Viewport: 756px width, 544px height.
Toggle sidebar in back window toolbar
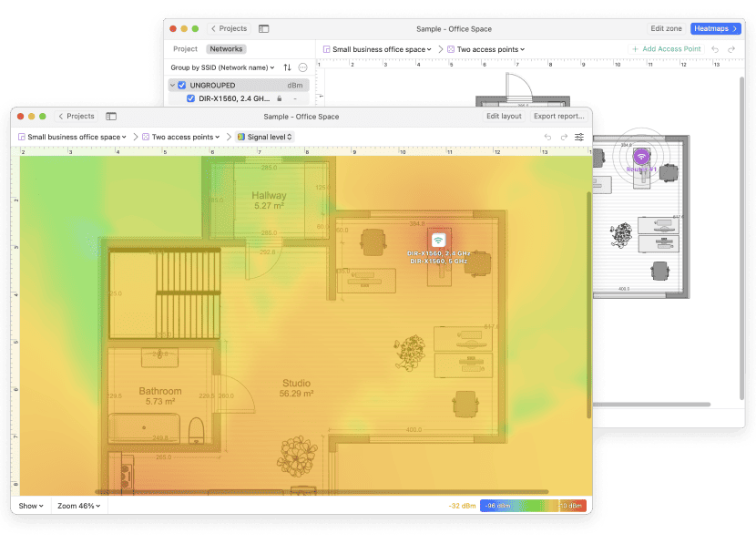[x=264, y=29]
